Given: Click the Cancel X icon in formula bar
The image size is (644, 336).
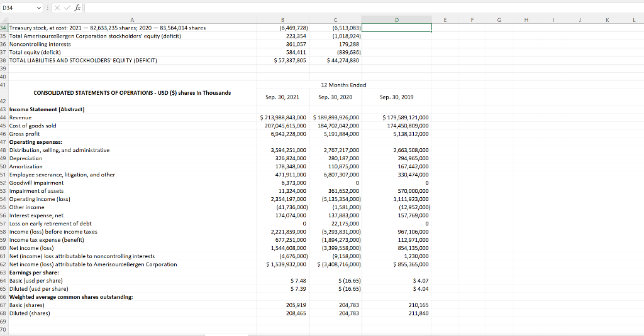Looking at the screenshot, I should pos(57,8).
